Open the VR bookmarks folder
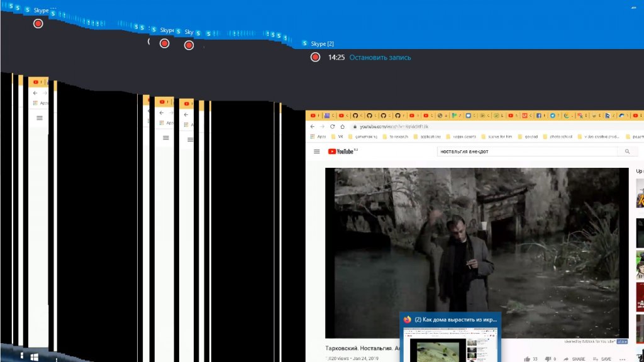The width and height of the screenshot is (644, 362). point(337,136)
